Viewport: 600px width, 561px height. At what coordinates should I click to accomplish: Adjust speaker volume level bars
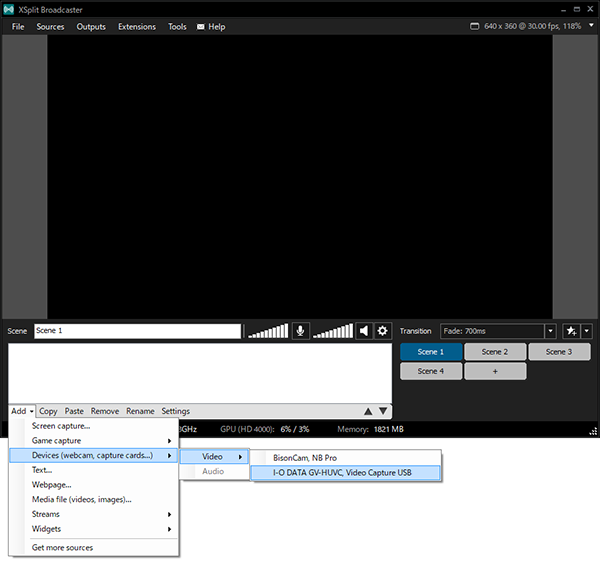click(x=333, y=331)
